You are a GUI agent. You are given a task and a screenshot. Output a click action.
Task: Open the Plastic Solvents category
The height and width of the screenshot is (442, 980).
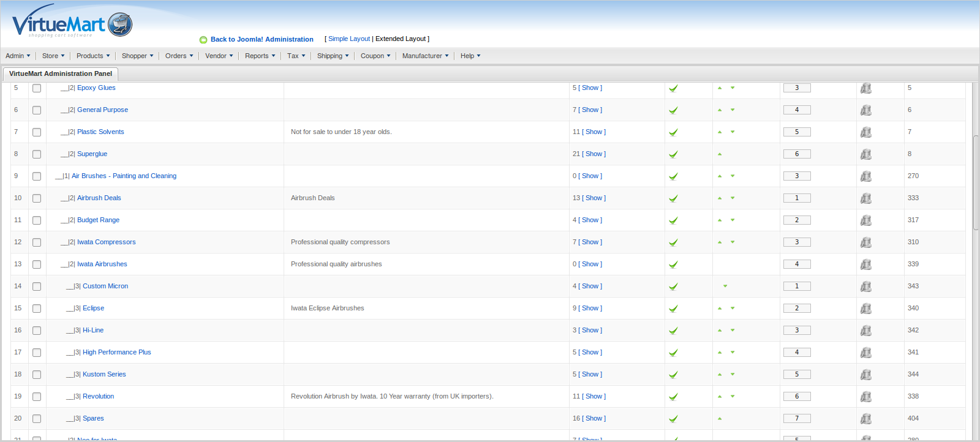point(100,132)
